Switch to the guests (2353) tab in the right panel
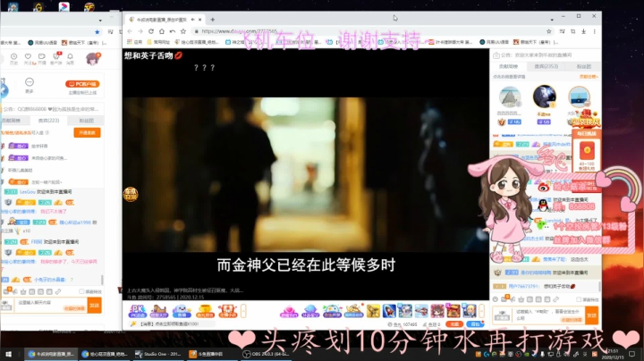 [546, 66]
